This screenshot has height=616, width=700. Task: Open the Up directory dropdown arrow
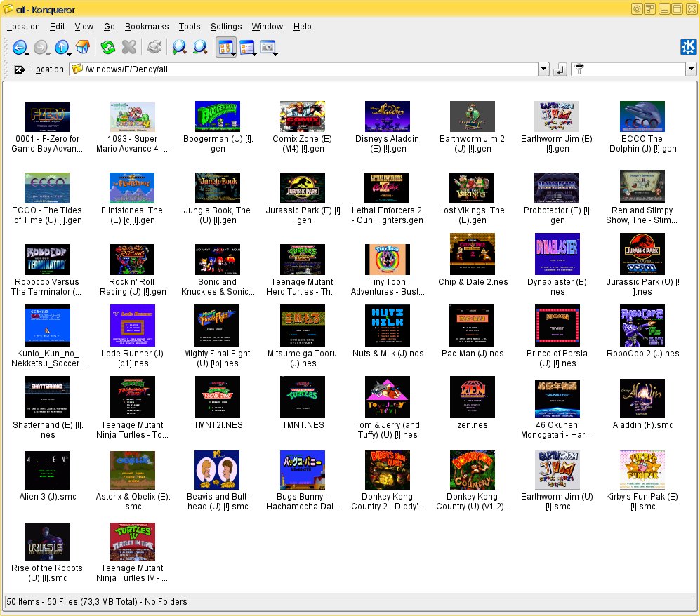point(70,54)
